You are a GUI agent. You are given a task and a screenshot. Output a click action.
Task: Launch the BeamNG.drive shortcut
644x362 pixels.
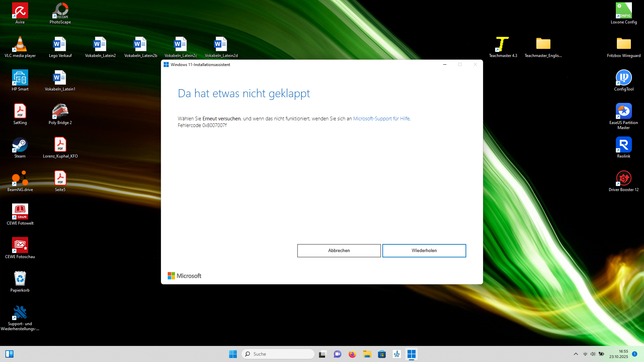pos(20,181)
